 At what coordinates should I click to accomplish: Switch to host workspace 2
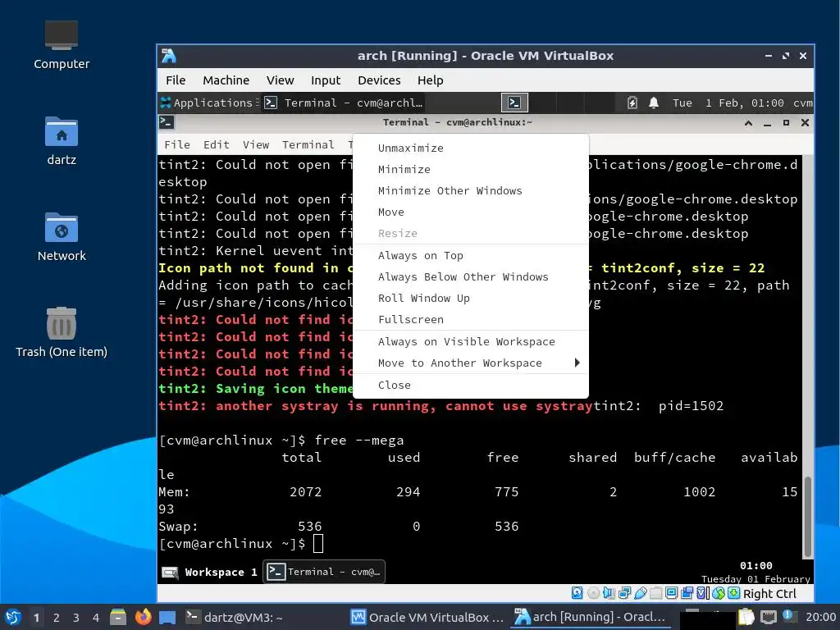(x=56, y=618)
